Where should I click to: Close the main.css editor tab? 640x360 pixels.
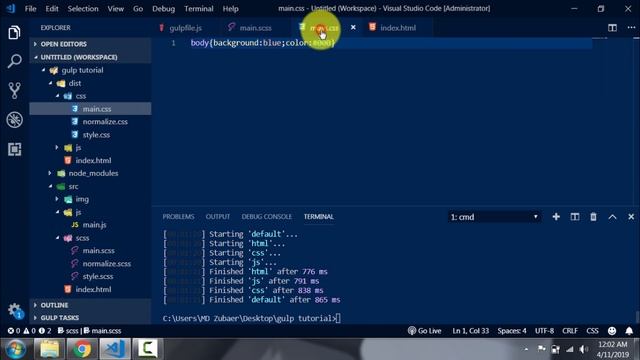point(353,27)
